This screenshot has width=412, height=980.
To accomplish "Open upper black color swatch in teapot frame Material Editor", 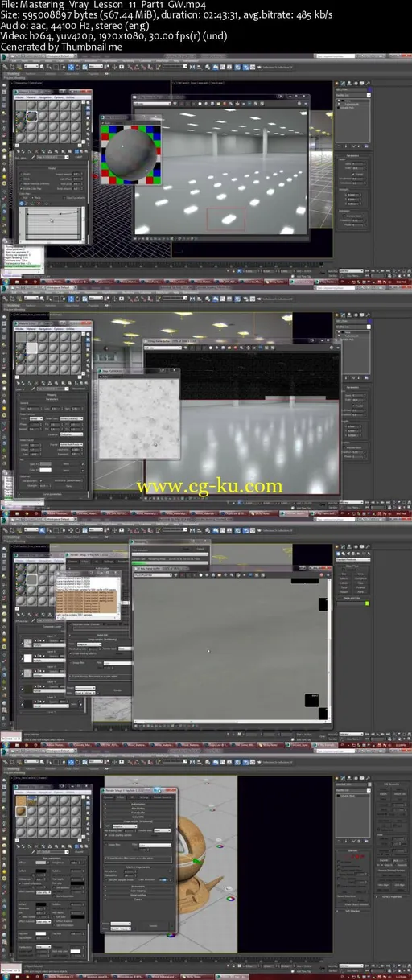I will [x=40, y=871].
